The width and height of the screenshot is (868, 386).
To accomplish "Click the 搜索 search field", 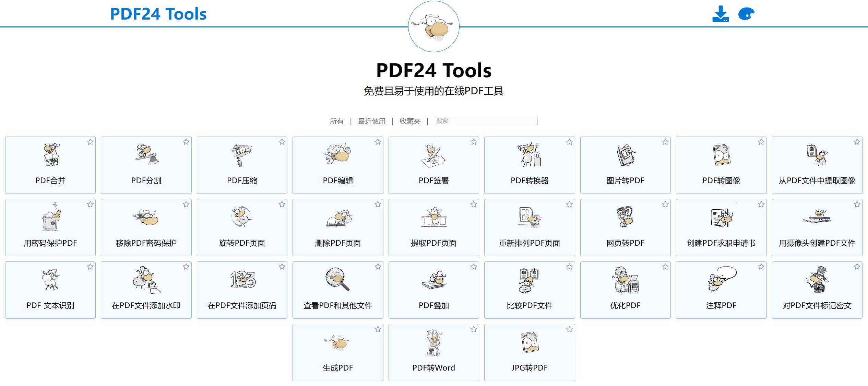I will click(x=486, y=121).
